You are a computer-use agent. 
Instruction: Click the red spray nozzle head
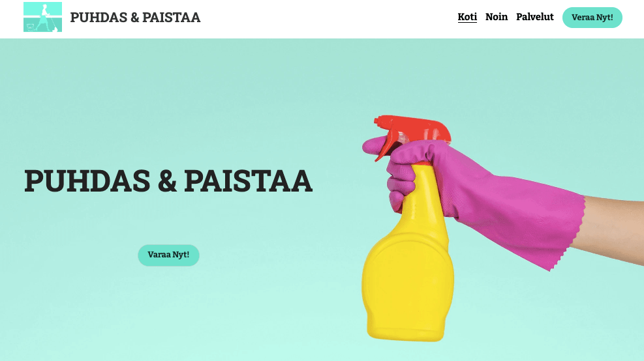pyautogui.click(x=412, y=132)
